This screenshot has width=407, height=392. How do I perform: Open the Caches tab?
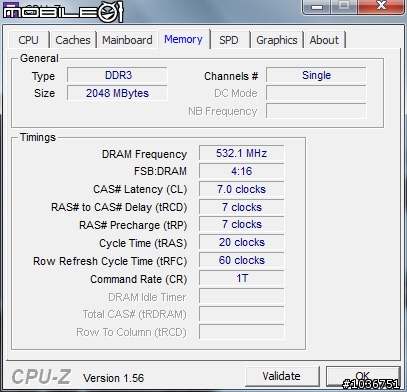coord(73,40)
